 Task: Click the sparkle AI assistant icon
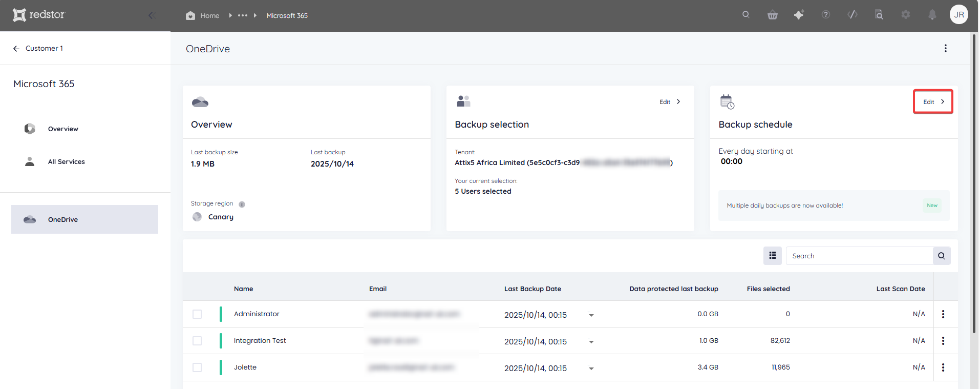[x=799, y=15]
